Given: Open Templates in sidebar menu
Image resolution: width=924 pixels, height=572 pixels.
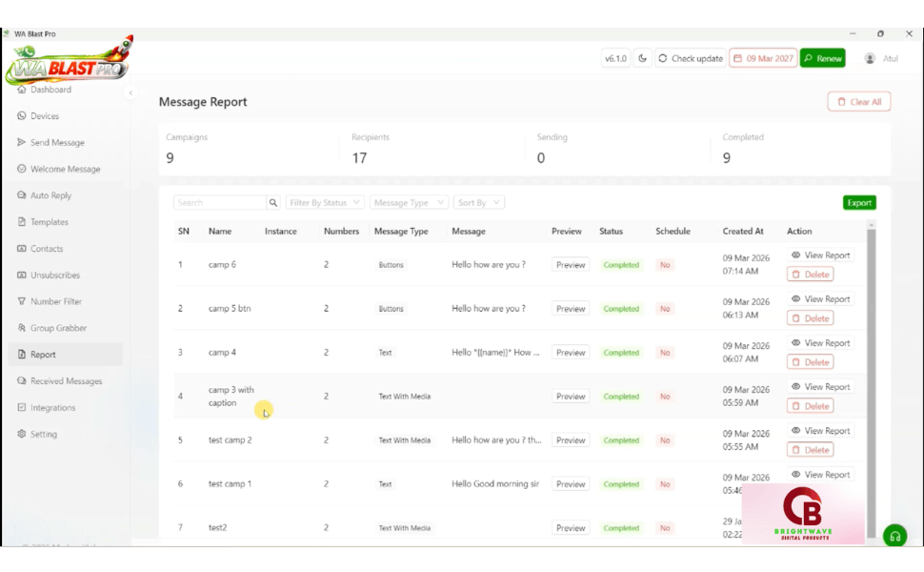Looking at the screenshot, I should click(x=49, y=222).
